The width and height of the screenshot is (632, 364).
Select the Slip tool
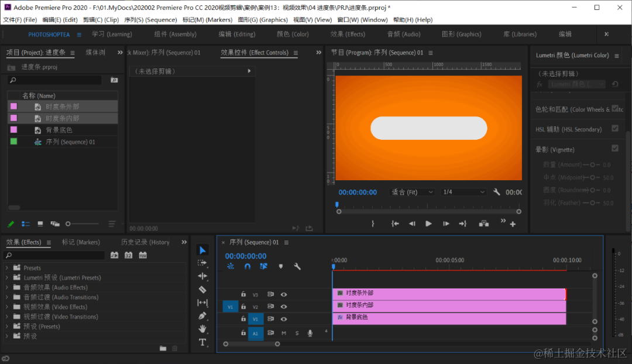tap(202, 303)
